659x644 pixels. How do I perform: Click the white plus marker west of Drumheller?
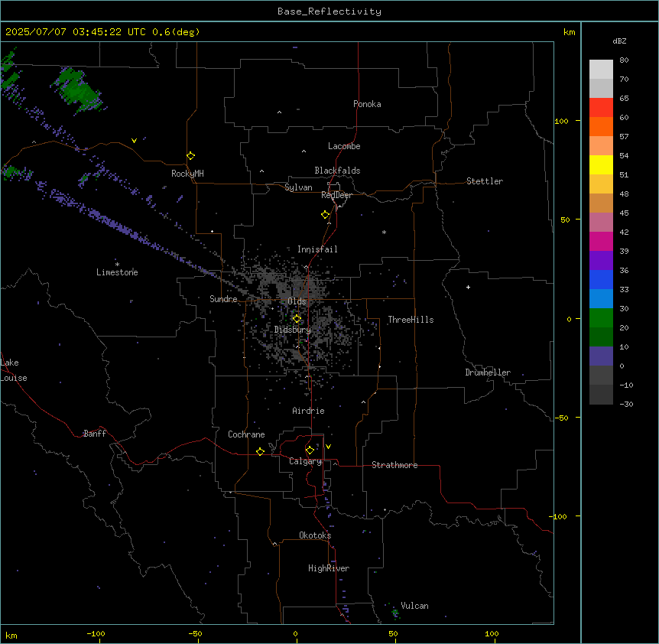[468, 287]
